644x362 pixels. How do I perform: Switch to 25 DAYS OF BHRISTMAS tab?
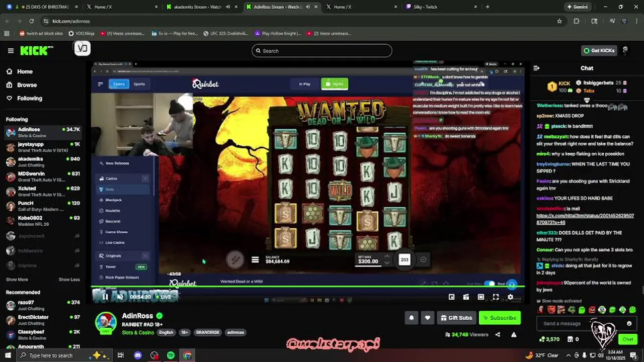pos(43,7)
